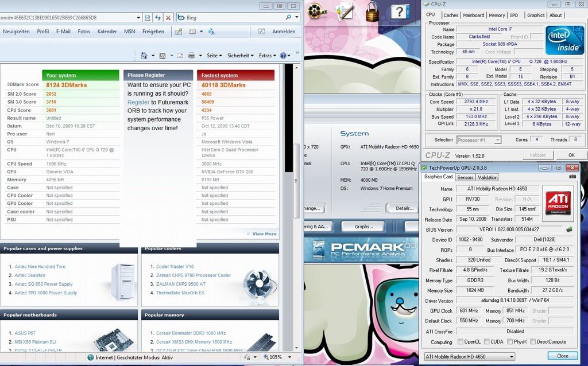Screen dimensions: 588x366
Task: Open the question mark help desktop icon
Action: [400, 11]
